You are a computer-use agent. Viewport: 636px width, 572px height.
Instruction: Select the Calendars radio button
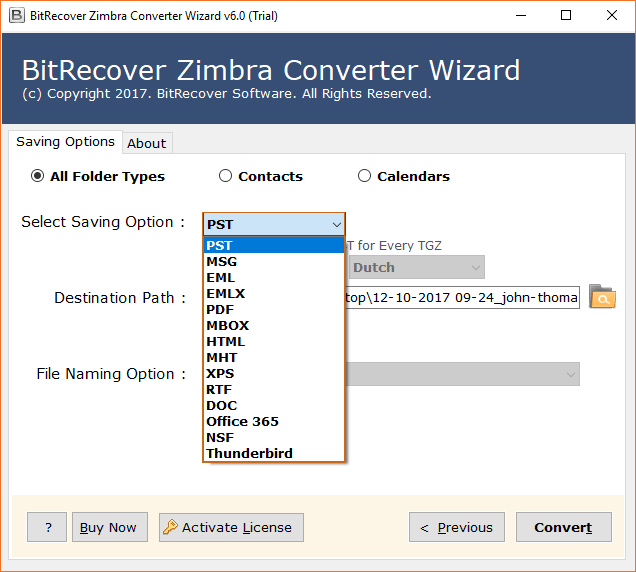coord(364,176)
